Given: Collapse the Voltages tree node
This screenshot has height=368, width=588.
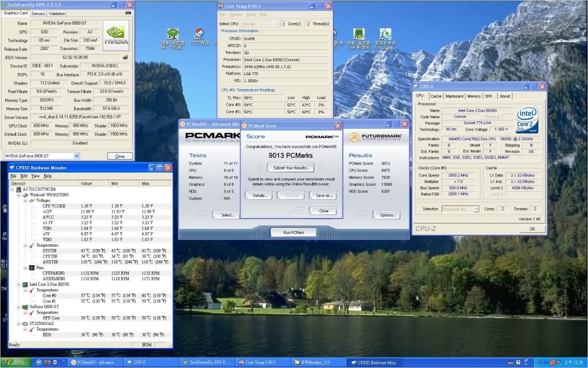Looking at the screenshot, I should point(25,201).
